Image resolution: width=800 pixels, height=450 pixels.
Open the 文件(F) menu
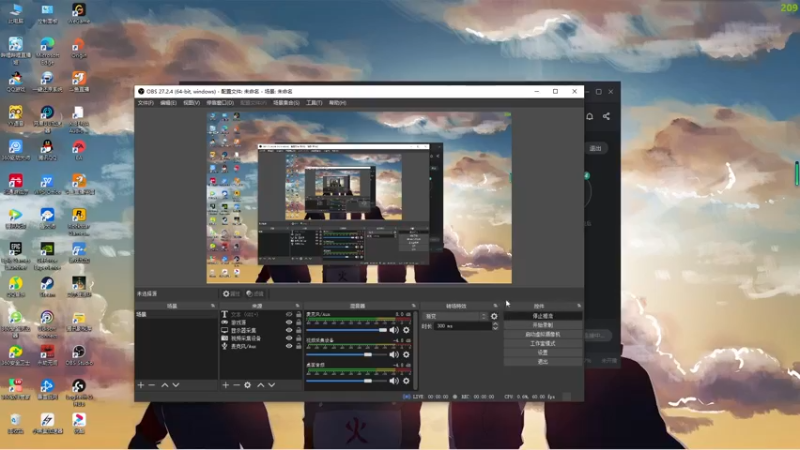145,103
